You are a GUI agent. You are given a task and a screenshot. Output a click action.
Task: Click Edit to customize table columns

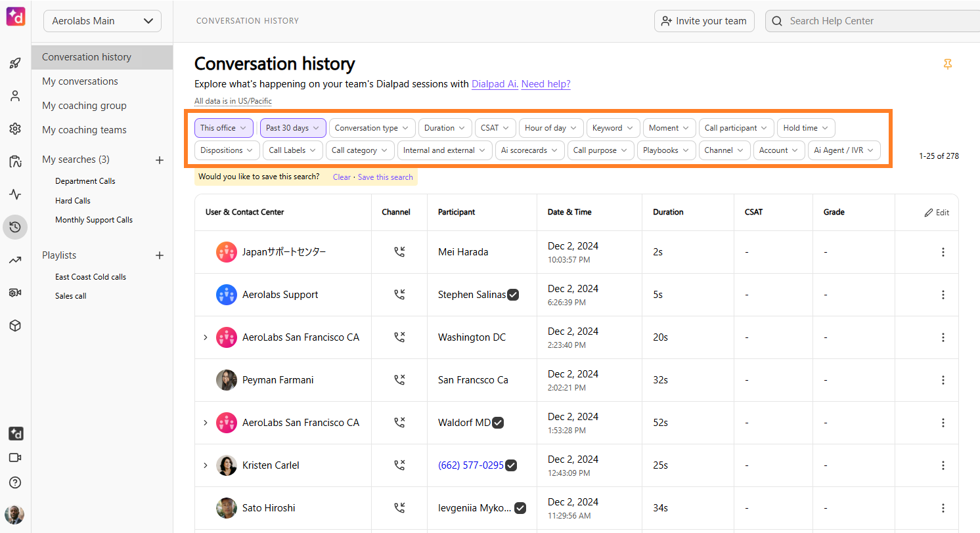point(937,212)
